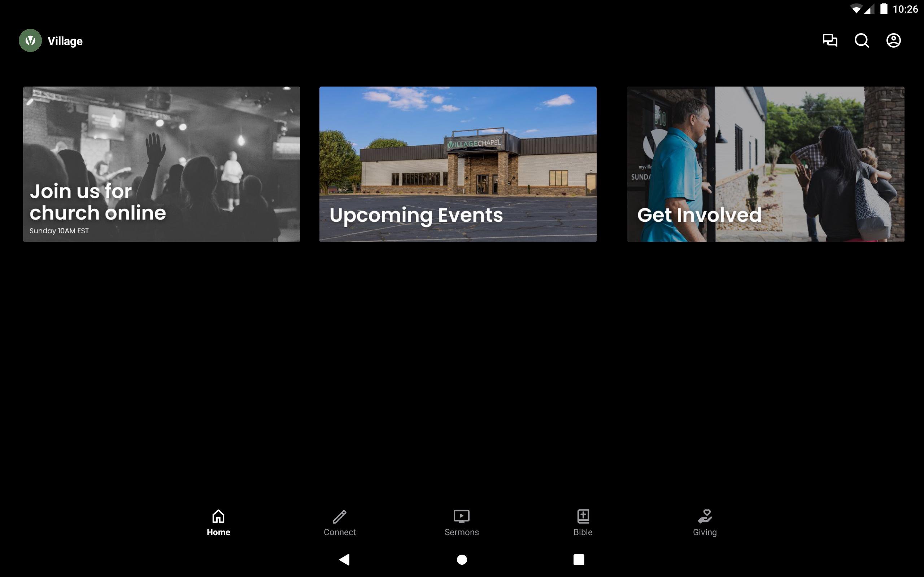Image resolution: width=924 pixels, height=577 pixels.
Task: Tap the Home house icon
Action: [x=218, y=516]
